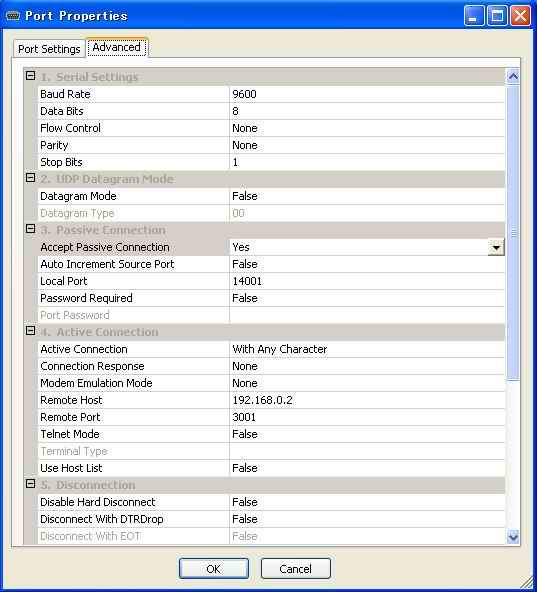Collapse the Serial Settings section
Viewport: 537px width, 592px height.
(x=31, y=76)
